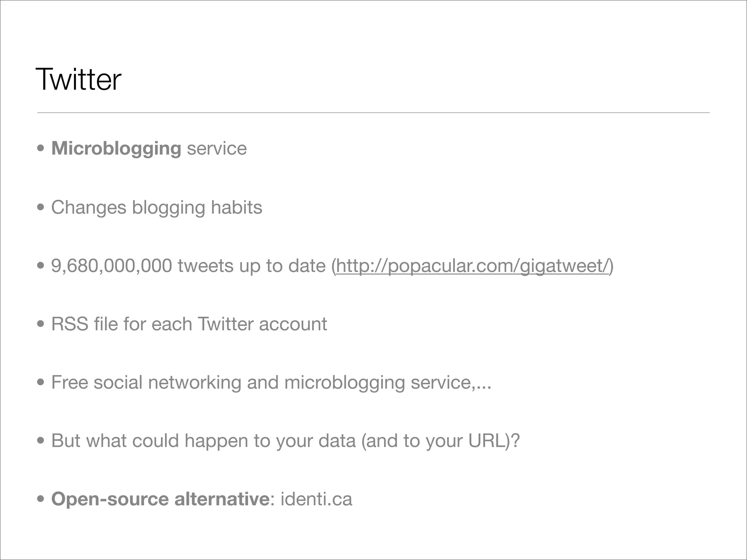Image resolution: width=747 pixels, height=560 pixels.
Task: Click the horizontal divider under the title
Action: [x=373, y=113]
